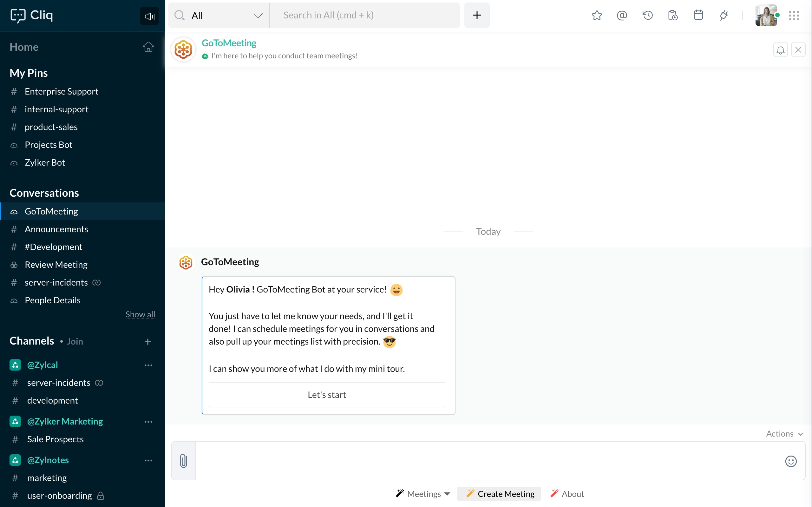Image resolution: width=812 pixels, height=507 pixels.
Task: Click Join next to Channels
Action: pyautogui.click(x=75, y=341)
